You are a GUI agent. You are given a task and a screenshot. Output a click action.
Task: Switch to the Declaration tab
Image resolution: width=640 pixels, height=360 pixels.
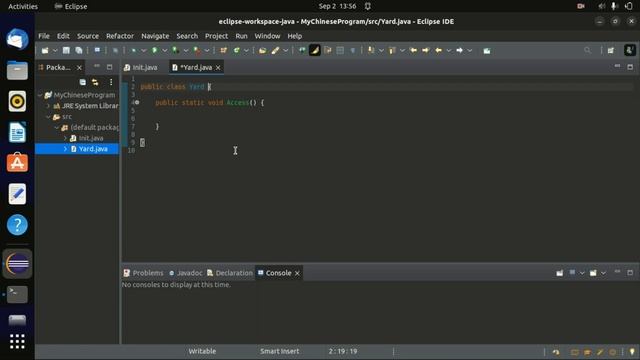coord(230,273)
